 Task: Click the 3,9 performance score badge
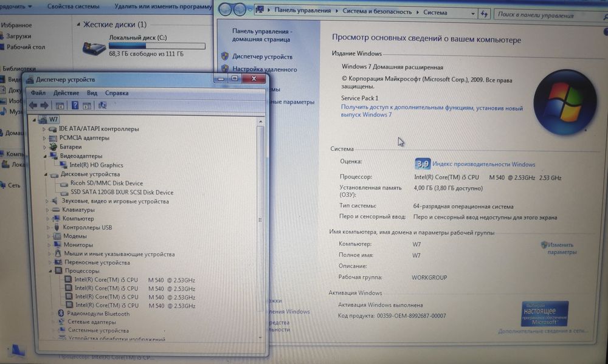pyautogui.click(x=423, y=163)
